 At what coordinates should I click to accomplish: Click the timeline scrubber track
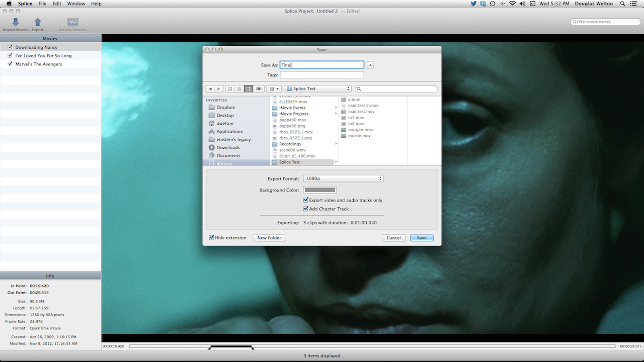[372, 346]
